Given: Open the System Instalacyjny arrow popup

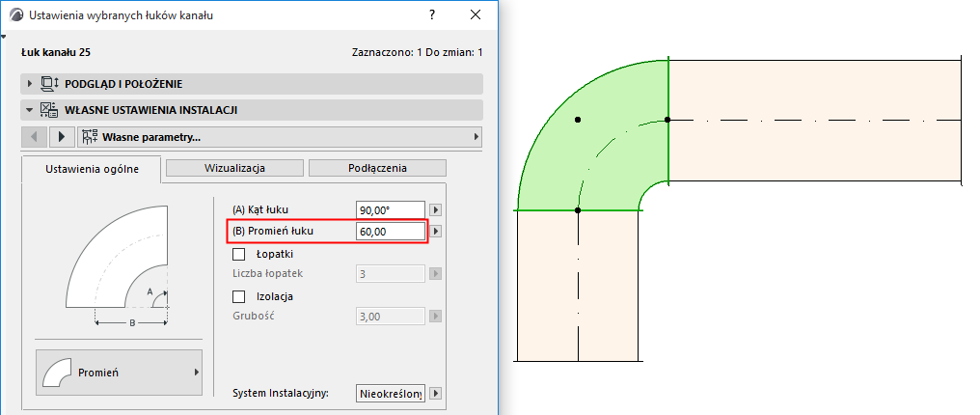Looking at the screenshot, I should 436,394.
